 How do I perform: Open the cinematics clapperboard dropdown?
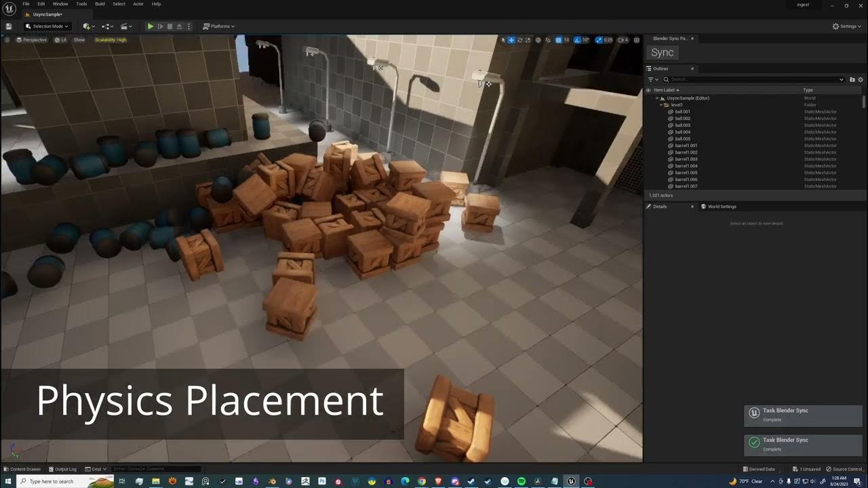[x=126, y=26]
